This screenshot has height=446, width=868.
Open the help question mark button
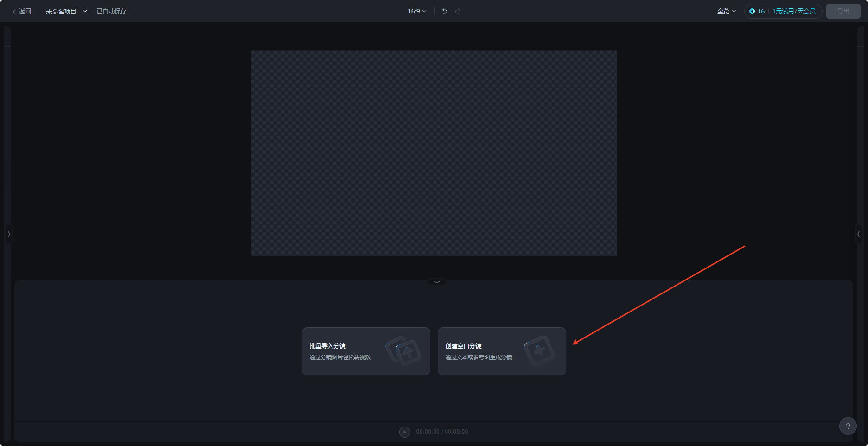(848, 426)
